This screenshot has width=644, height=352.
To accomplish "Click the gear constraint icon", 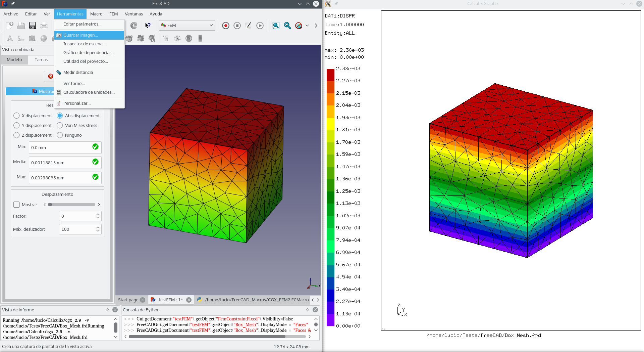I will [x=141, y=38].
